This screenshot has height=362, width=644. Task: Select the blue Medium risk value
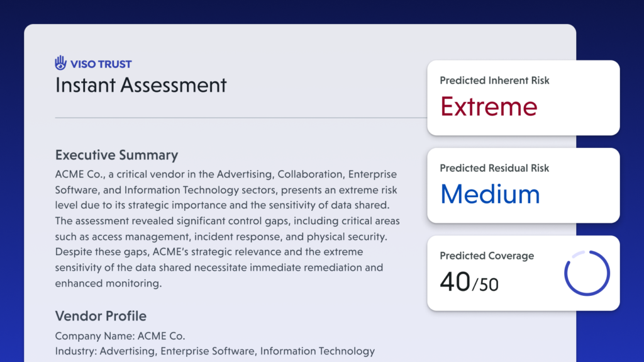tap(490, 194)
